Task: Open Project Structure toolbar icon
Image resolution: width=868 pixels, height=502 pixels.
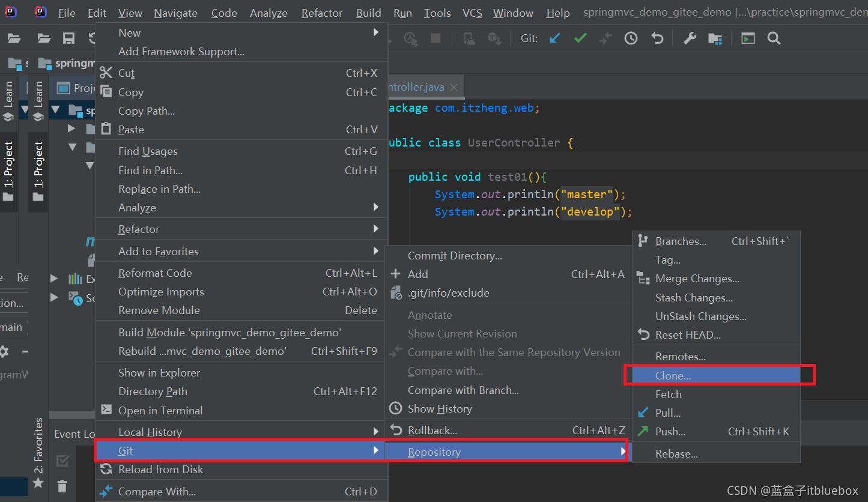Action: pyautogui.click(x=715, y=38)
